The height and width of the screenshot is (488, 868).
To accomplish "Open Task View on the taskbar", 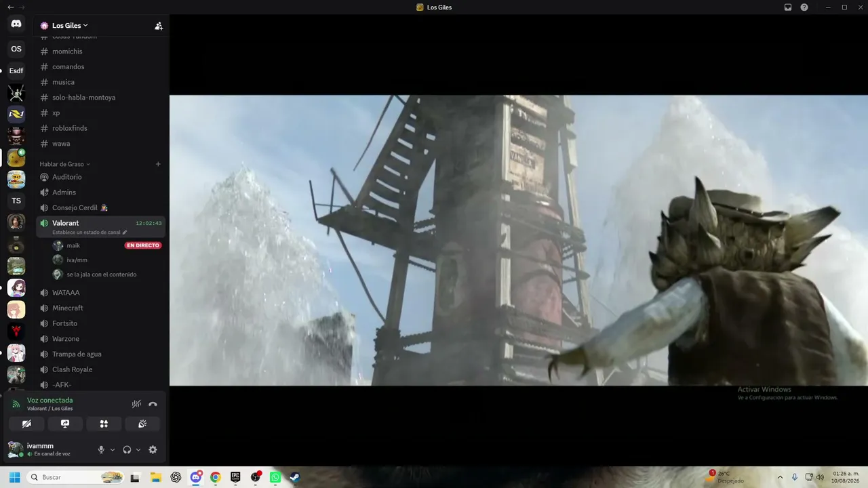I will pos(135,477).
